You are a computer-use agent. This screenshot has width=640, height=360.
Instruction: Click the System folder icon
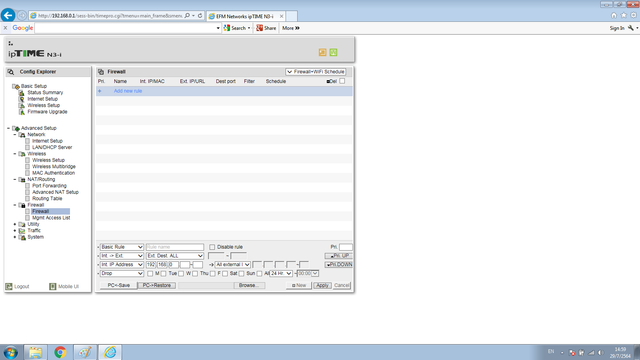point(22,237)
